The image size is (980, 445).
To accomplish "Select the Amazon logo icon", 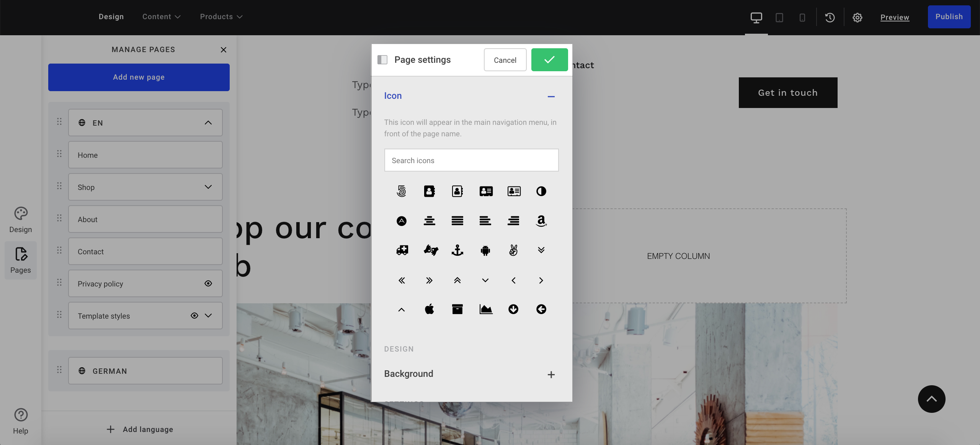I will pos(541,221).
